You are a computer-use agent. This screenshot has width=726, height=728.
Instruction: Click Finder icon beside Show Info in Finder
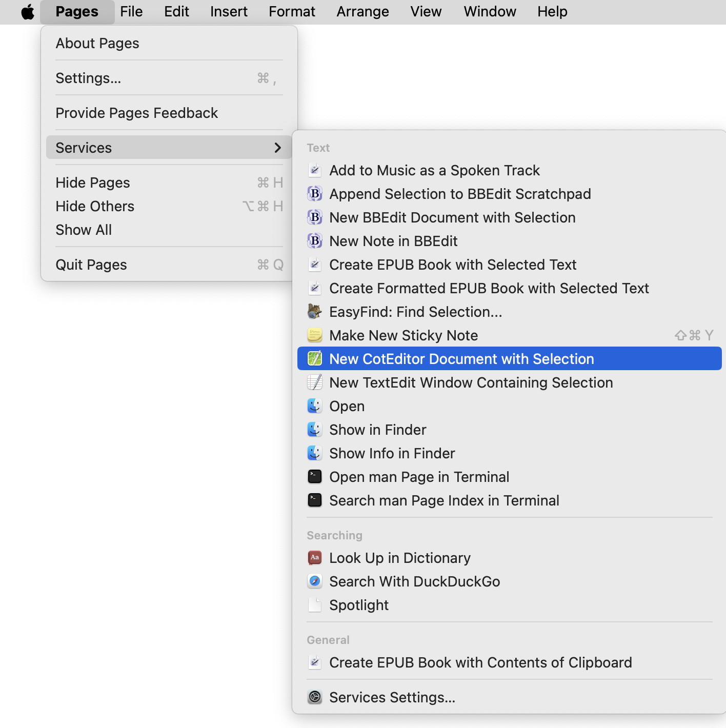pyautogui.click(x=315, y=453)
